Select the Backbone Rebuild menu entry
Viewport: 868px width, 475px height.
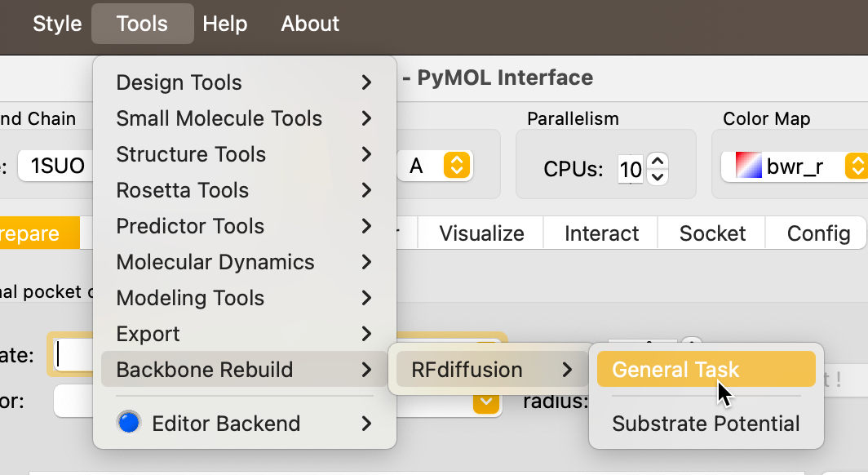click(244, 370)
